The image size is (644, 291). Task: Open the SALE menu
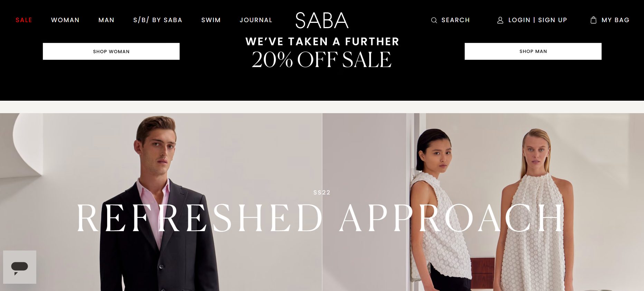coord(24,20)
